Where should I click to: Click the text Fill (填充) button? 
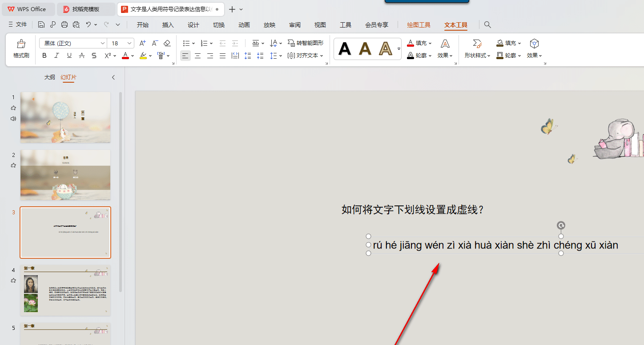coord(419,43)
